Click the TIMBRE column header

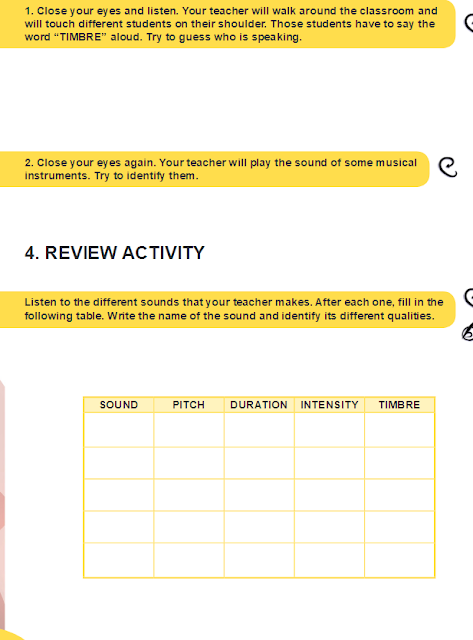399,405
